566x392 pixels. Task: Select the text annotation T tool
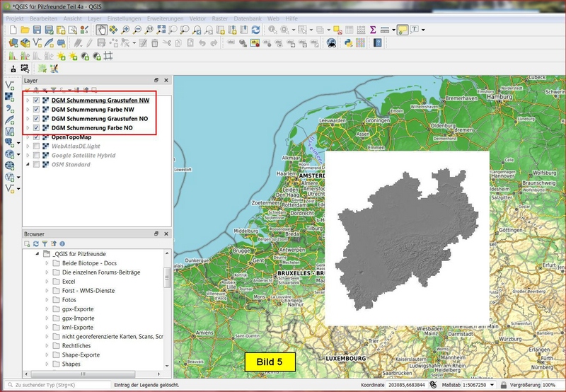tap(414, 30)
